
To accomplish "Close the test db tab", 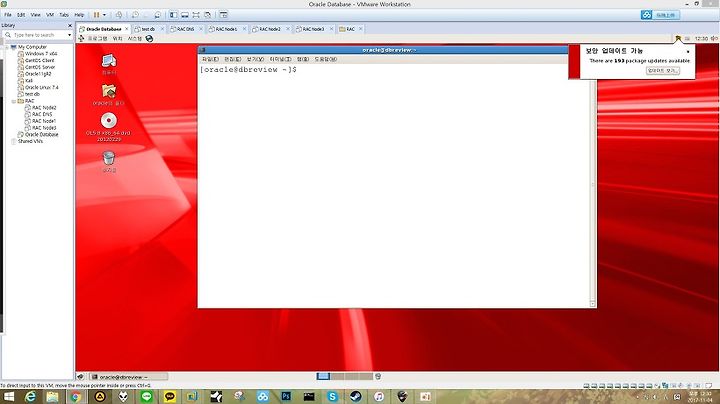I will 162,29.
